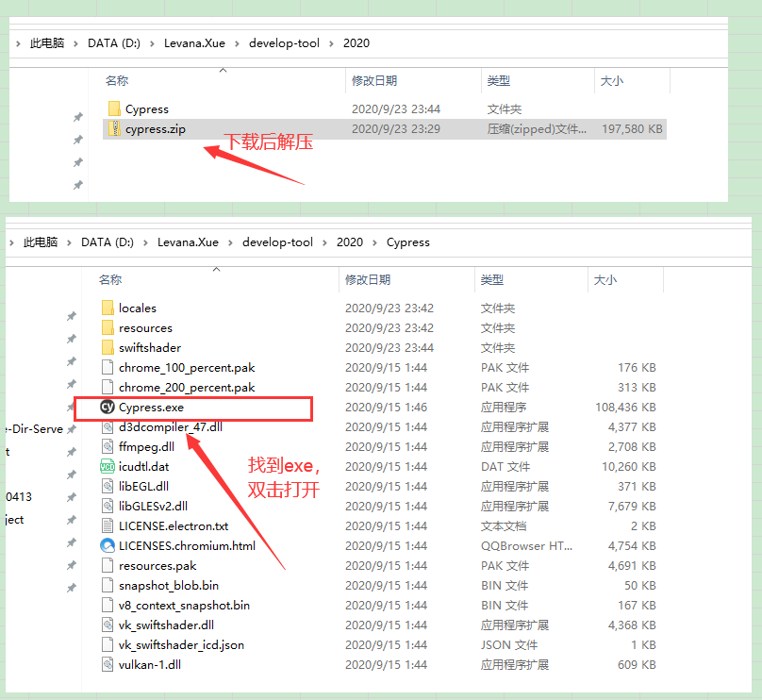Go to Levana.Xue in Cypress window breadcrumb
The image size is (762, 700).
(188, 242)
